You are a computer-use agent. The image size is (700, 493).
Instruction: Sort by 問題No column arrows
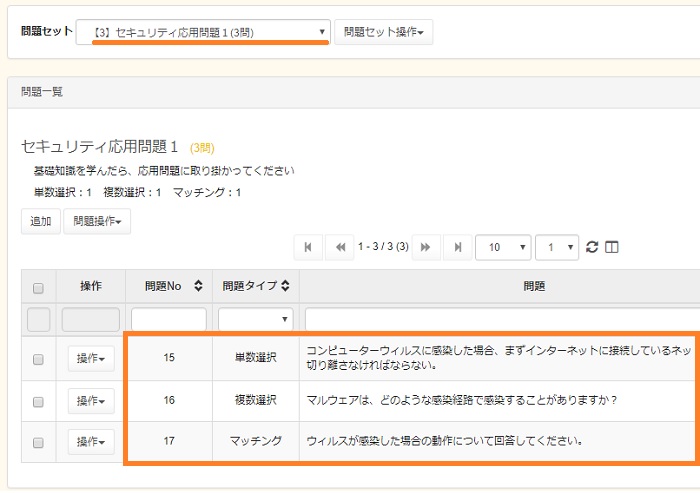point(198,286)
